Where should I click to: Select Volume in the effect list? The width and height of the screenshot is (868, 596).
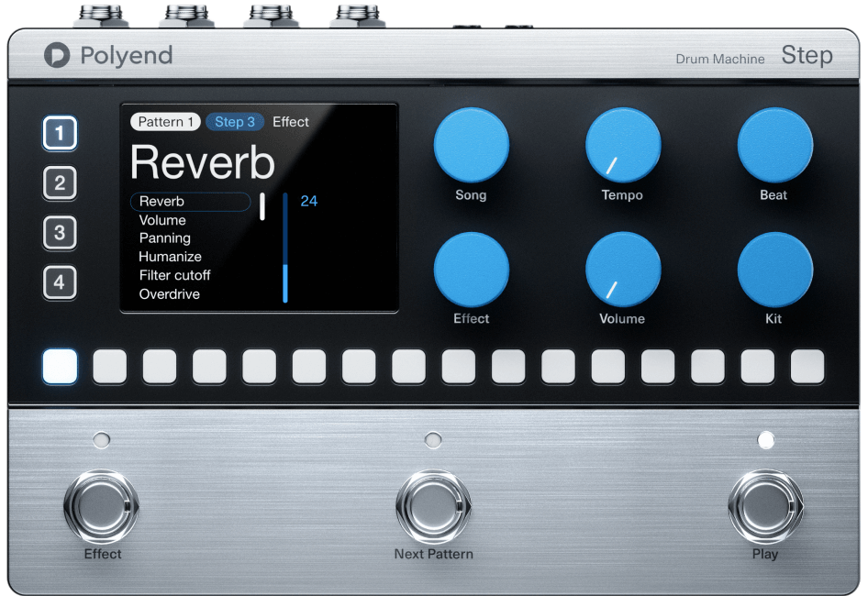tap(162, 220)
